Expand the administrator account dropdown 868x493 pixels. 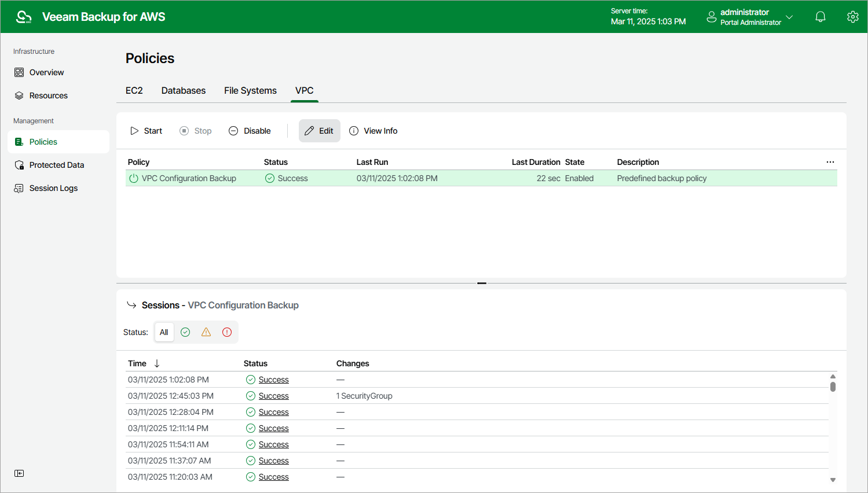(789, 17)
